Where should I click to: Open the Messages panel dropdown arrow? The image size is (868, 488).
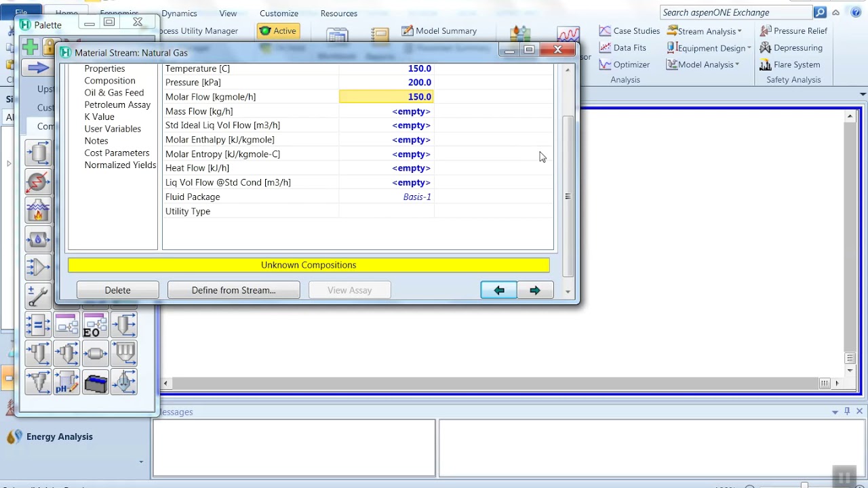[x=835, y=411]
